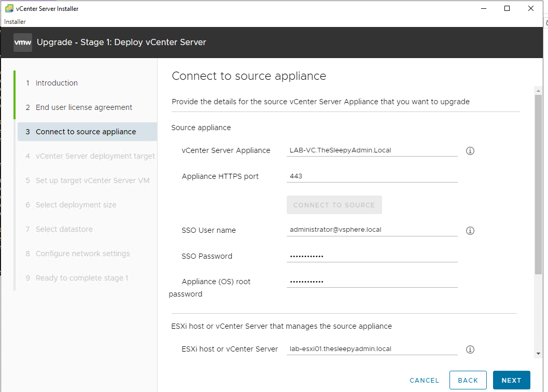Click the VMware logo in the banner
Viewport: 548px width, 392px height.
pyautogui.click(x=22, y=42)
